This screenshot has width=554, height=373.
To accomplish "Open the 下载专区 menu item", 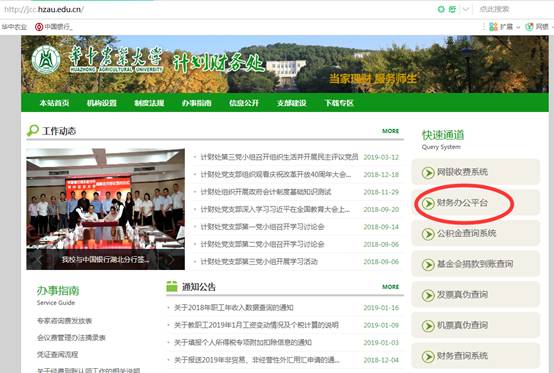I will click(339, 103).
